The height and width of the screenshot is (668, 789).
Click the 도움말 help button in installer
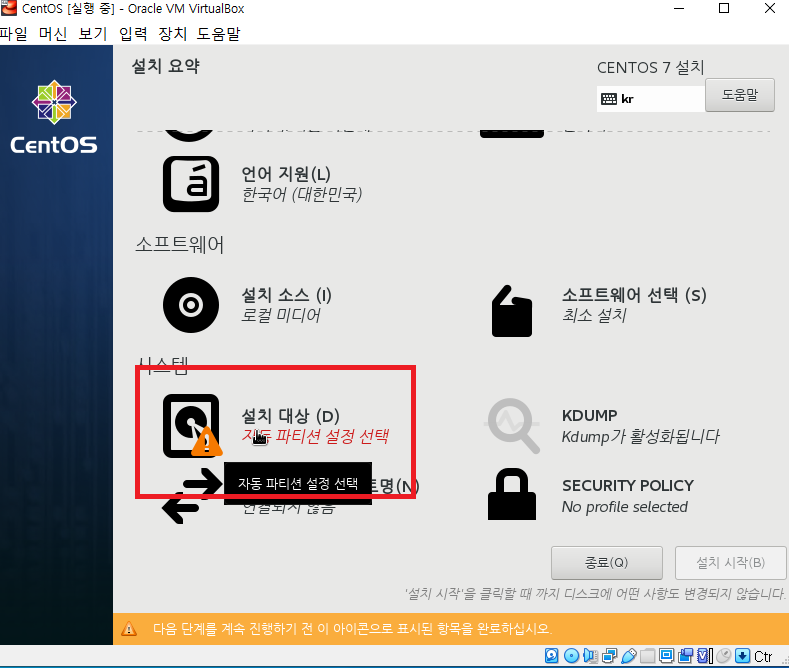(740, 95)
